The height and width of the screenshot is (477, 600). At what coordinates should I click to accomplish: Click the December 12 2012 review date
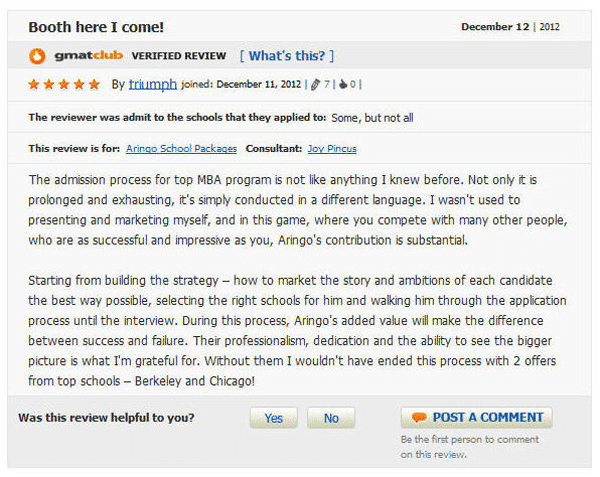tap(510, 27)
